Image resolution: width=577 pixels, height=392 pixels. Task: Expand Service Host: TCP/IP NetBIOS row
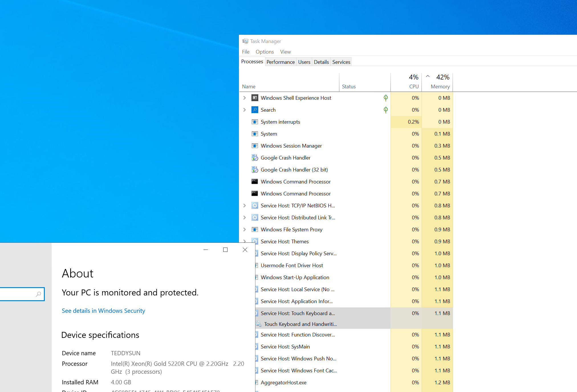[245, 205]
